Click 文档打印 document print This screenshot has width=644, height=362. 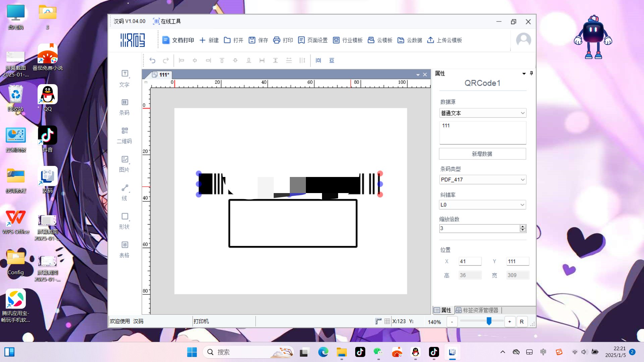178,40
